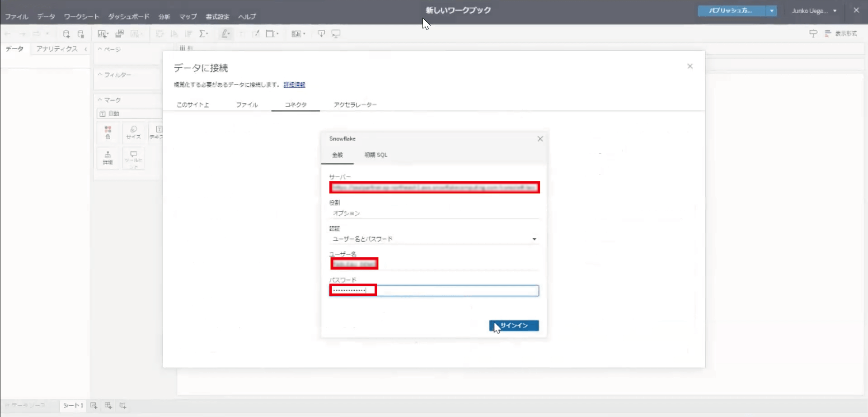868x417 pixels.
Task: Click the 色 (Color) marks card button
Action: pos(108,133)
